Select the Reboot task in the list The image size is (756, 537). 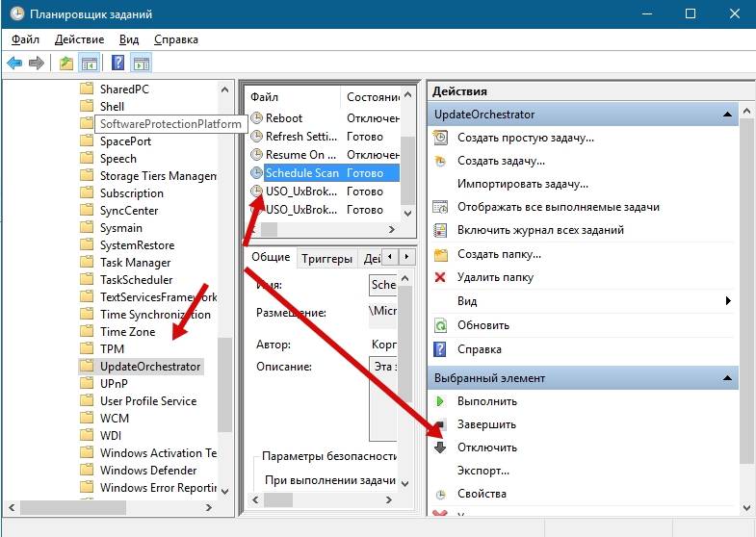[283, 118]
